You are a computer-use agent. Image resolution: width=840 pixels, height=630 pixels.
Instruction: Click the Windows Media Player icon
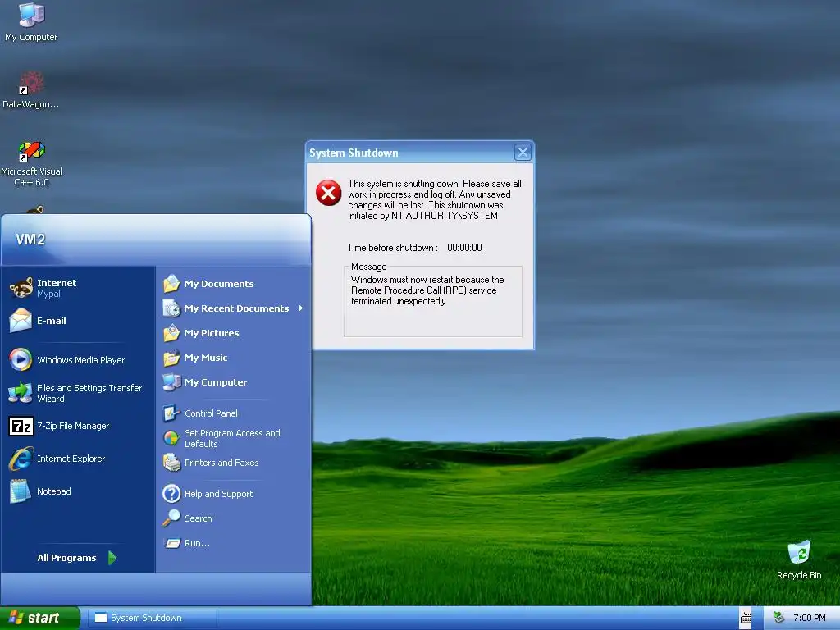point(21,359)
